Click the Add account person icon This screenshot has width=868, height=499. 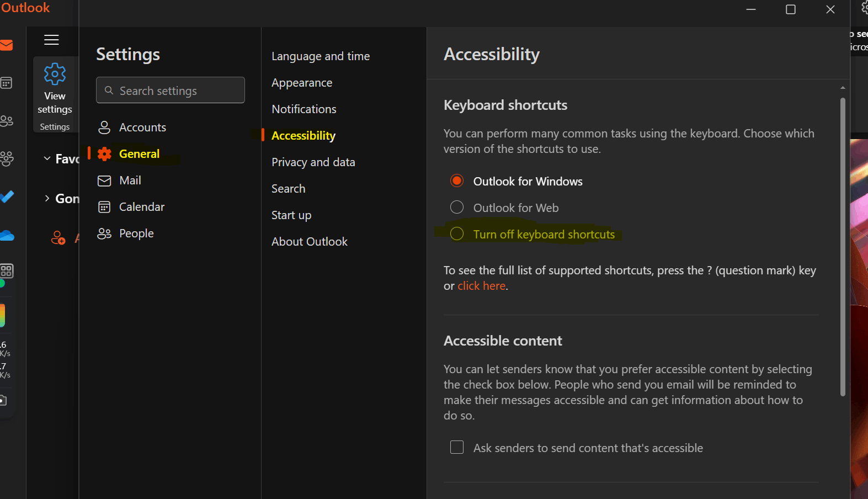click(x=58, y=238)
